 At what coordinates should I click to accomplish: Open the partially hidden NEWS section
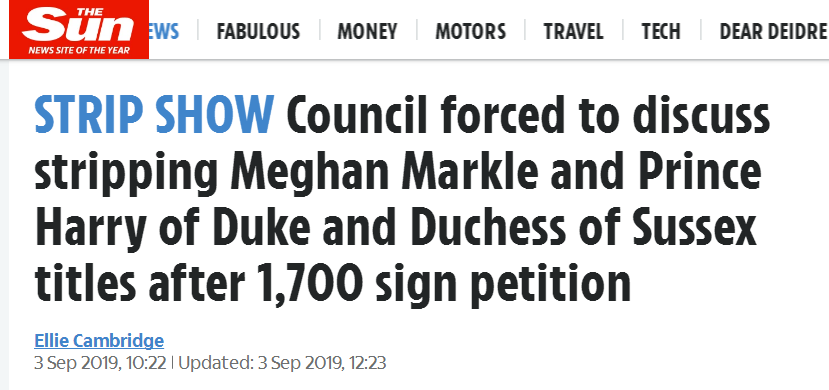164,31
